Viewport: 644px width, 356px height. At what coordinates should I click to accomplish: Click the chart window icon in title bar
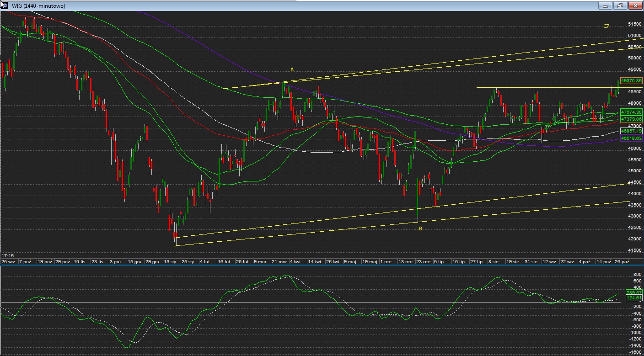pos(5,5)
